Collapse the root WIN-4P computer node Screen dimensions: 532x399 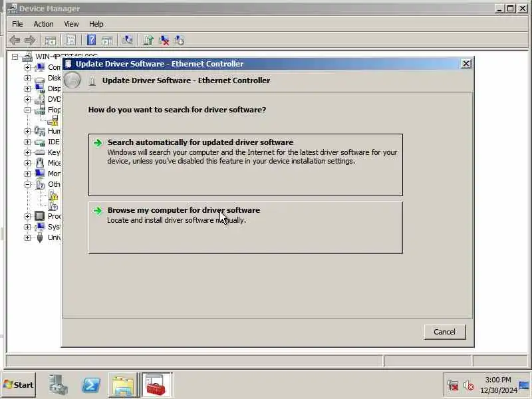pos(15,57)
